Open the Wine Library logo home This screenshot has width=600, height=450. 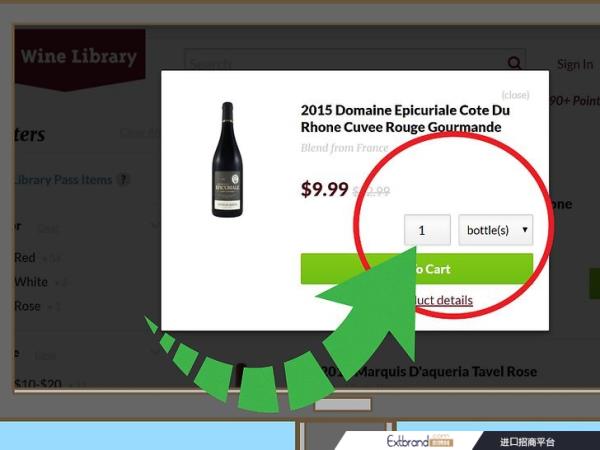pyautogui.click(x=80, y=58)
